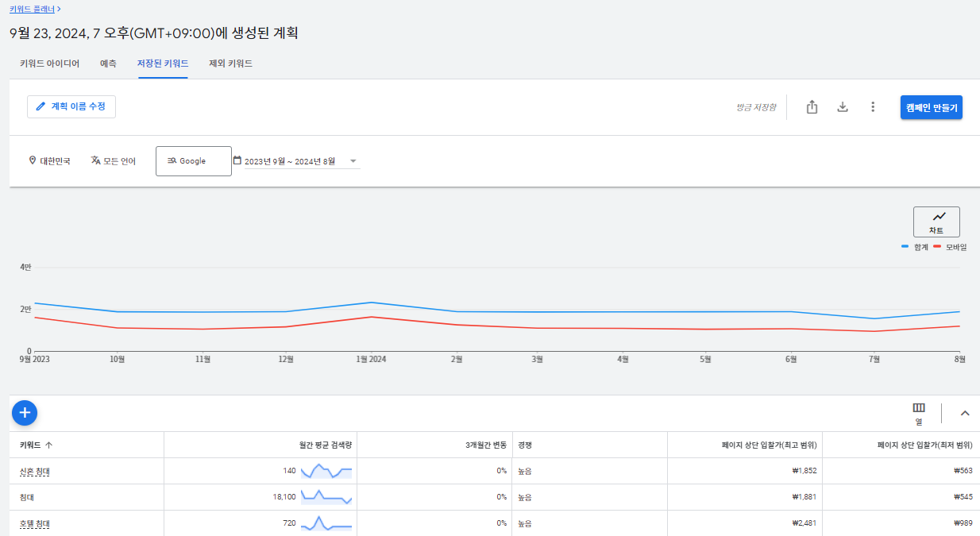Open the Google search network selector
The height and width of the screenshot is (536, 980).
(x=194, y=161)
